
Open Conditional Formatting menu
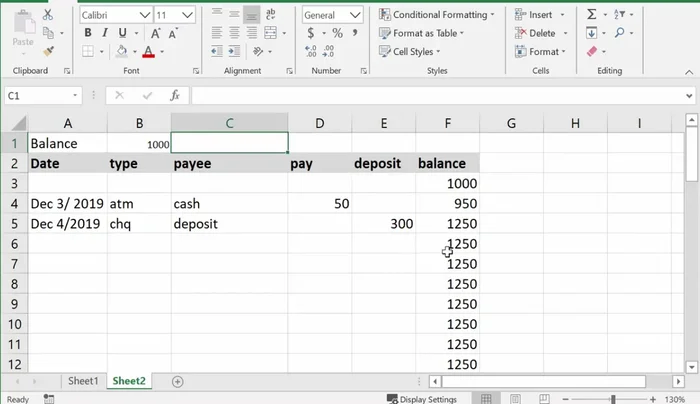pyautogui.click(x=437, y=15)
